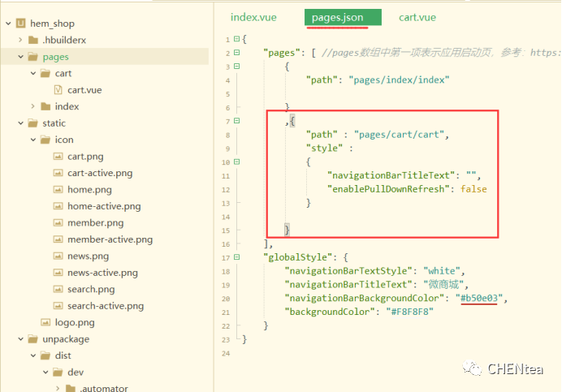The width and height of the screenshot is (562, 392).
Task: Click the logo.png image file icon
Action: pyautogui.click(x=45, y=322)
